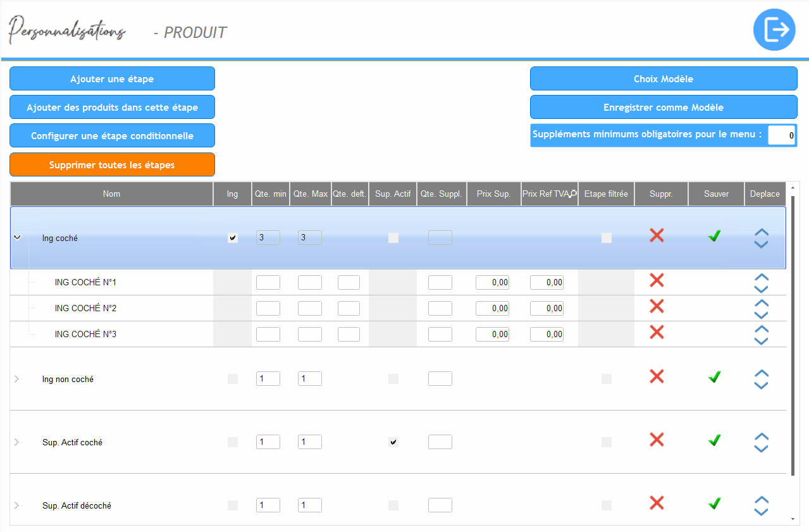
Task: Click green save checkmark for Ing coché
Action: click(x=714, y=236)
